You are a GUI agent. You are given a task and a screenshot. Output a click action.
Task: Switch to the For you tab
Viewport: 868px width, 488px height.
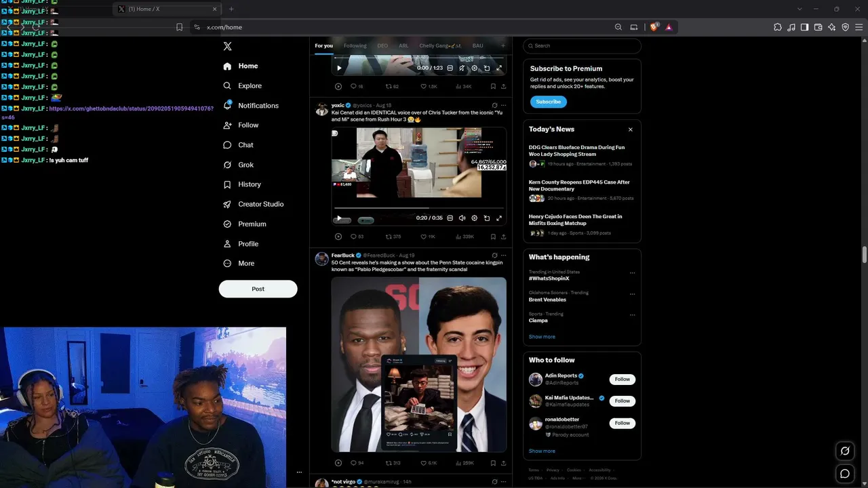[323, 46]
